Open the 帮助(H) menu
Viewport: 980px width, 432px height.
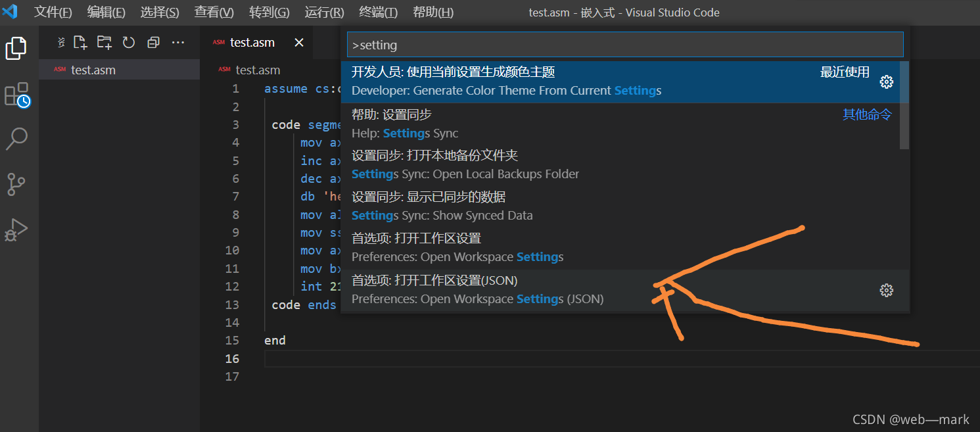(x=433, y=12)
